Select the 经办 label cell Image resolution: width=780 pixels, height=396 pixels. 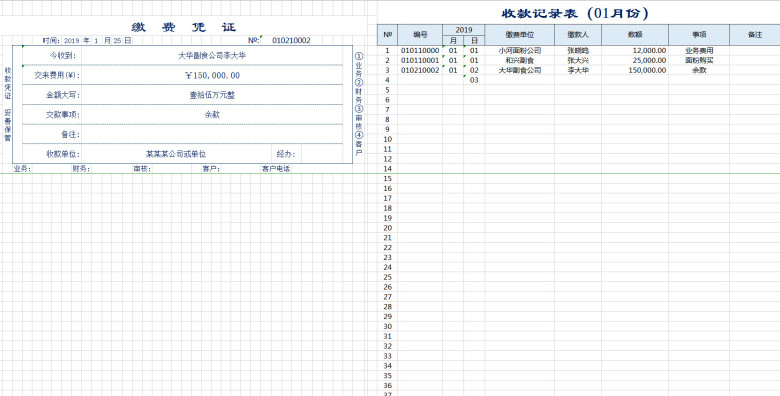pos(286,154)
